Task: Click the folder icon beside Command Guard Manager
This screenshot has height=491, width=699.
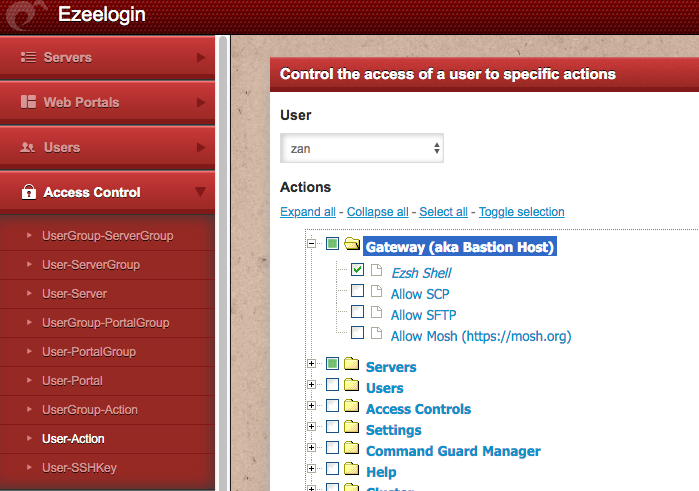Action: coord(352,447)
